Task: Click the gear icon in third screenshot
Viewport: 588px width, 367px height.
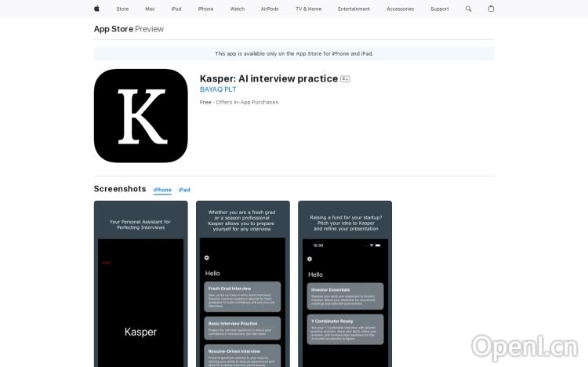Action: tap(310, 259)
